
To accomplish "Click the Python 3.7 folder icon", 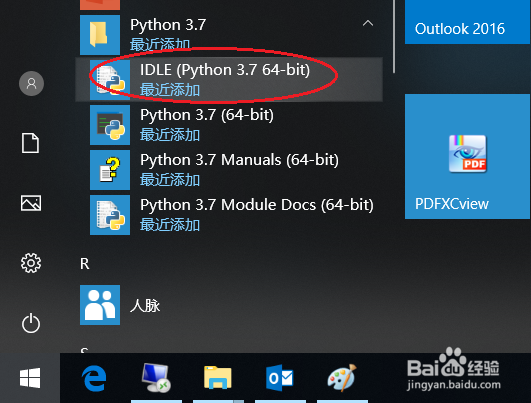I will click(x=100, y=35).
